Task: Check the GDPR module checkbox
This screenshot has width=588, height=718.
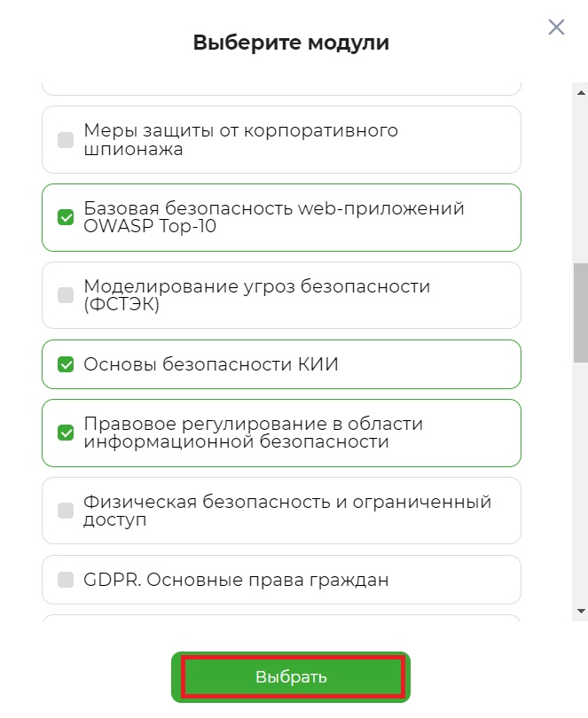Action: click(x=66, y=580)
